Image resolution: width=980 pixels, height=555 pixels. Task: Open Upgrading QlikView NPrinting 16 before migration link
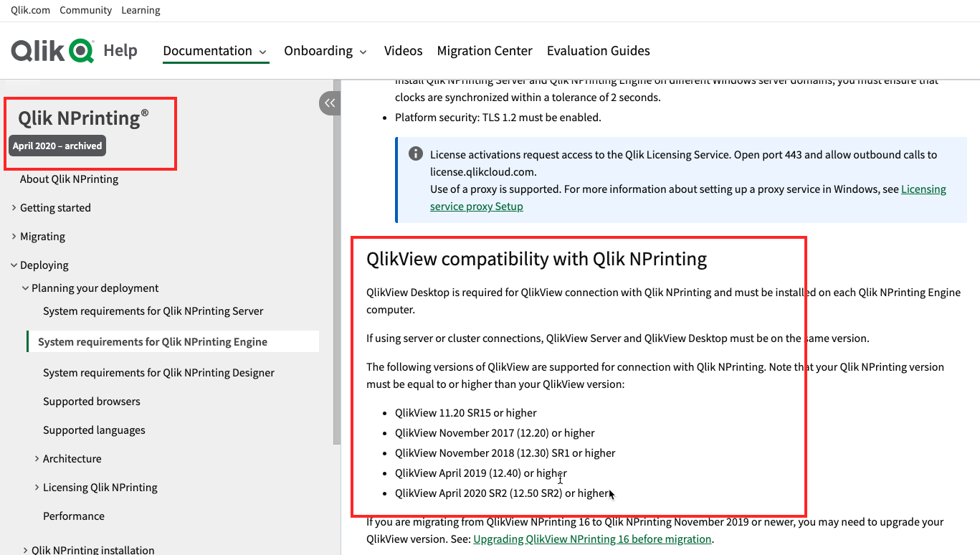(592, 539)
